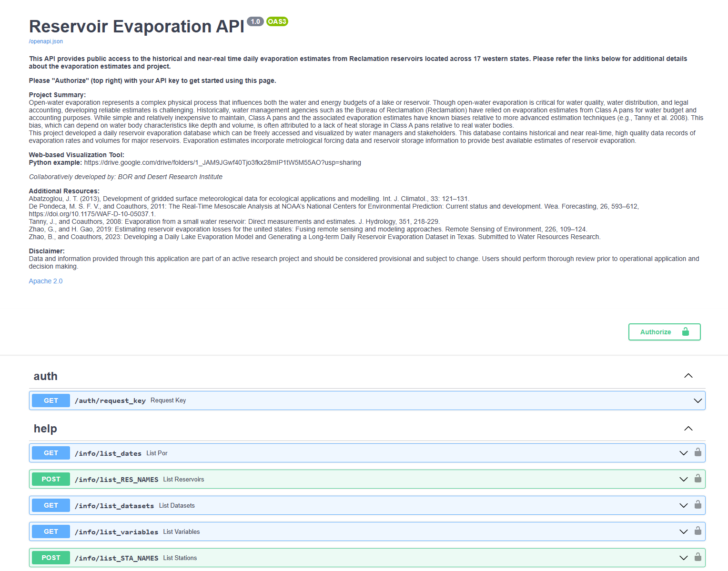Click the 1.0 version badge
728x571 pixels.
pos(255,21)
